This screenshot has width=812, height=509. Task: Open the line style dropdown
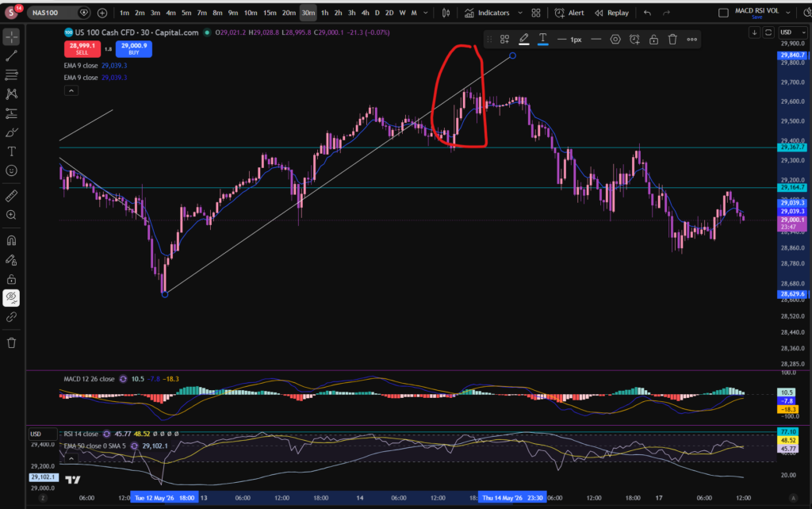(596, 40)
